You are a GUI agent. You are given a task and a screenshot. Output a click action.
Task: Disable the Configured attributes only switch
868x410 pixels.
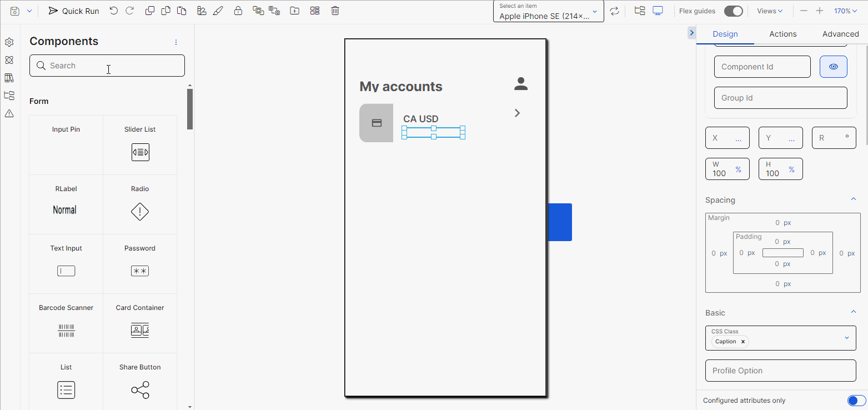856,400
